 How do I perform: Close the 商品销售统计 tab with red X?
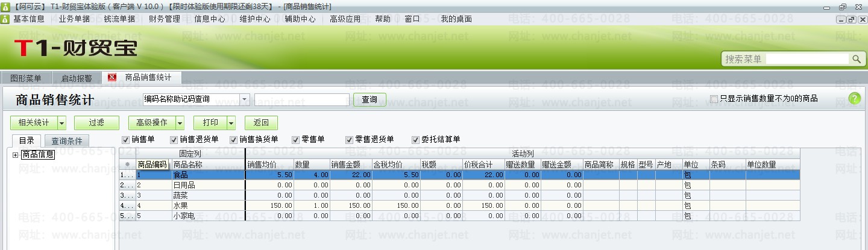click(112, 78)
